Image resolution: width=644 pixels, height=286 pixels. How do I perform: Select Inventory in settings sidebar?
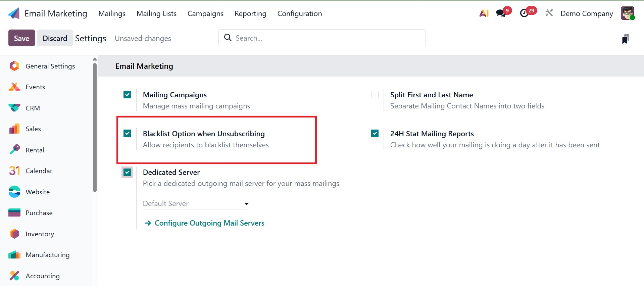pos(40,234)
